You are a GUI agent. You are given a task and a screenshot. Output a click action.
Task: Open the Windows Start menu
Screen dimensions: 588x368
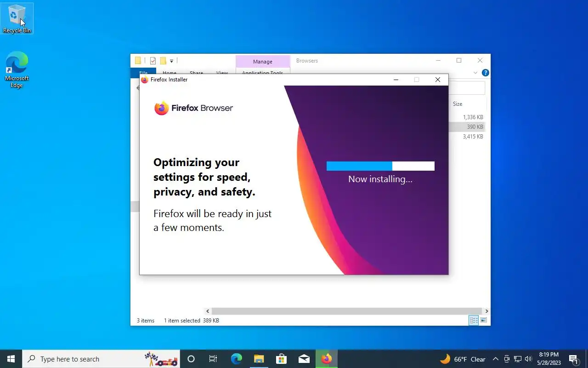11,359
